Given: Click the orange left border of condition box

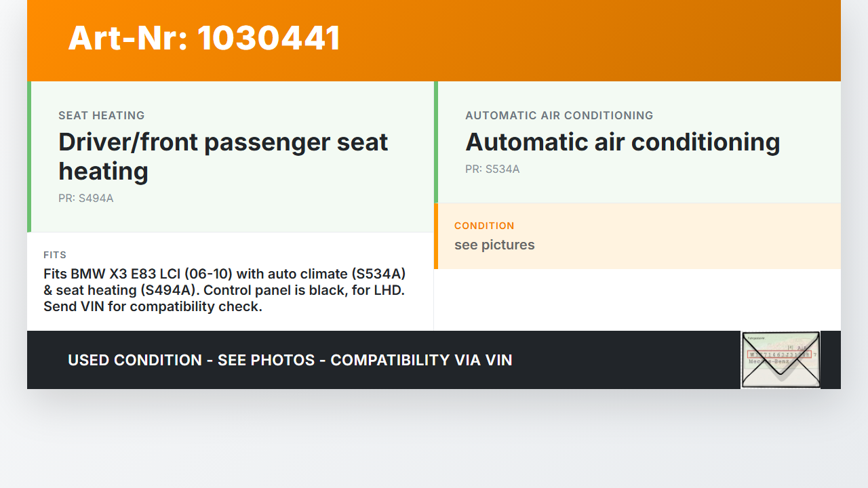Looking at the screenshot, I should [x=436, y=236].
